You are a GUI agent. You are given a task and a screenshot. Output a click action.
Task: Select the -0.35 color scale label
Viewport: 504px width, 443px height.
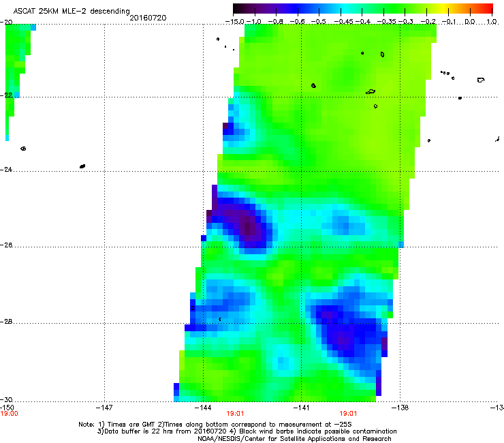click(x=387, y=22)
